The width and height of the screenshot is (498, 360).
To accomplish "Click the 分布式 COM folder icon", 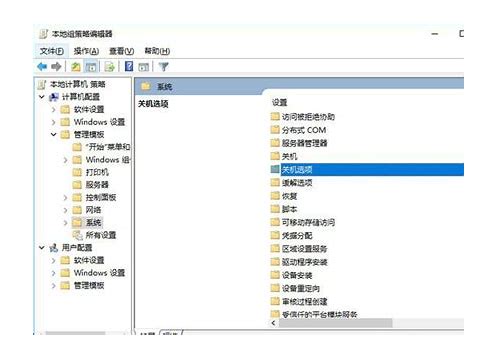I will pyautogui.click(x=275, y=130).
